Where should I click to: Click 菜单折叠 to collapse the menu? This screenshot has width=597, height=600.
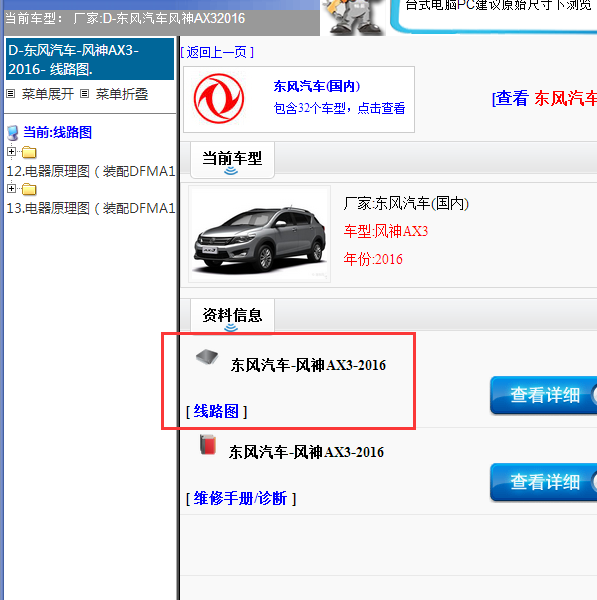pos(122,94)
